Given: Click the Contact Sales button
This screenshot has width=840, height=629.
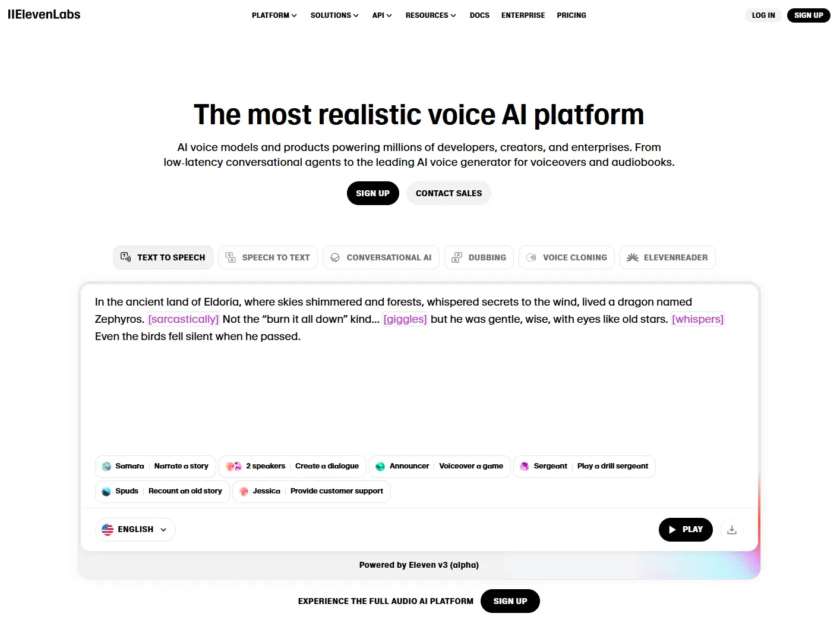Looking at the screenshot, I should point(449,193).
